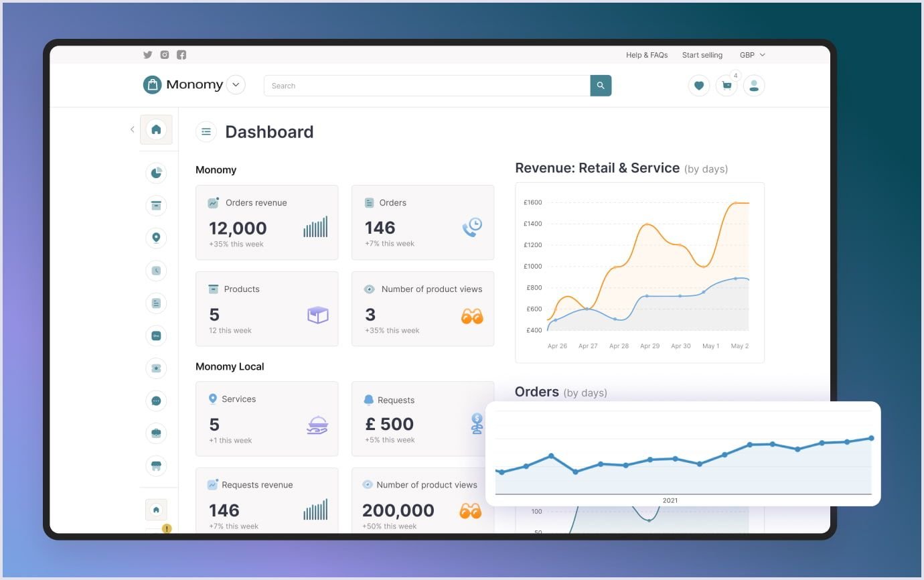Viewport: 924px width, 580px height.
Task: Click the 2021 label on Orders chart
Action: coord(670,500)
